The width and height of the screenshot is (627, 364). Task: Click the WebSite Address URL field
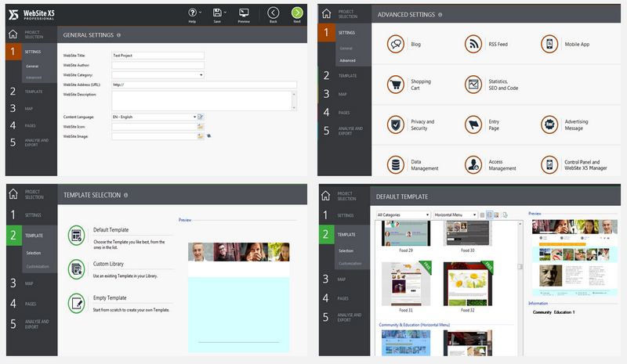tap(204, 85)
